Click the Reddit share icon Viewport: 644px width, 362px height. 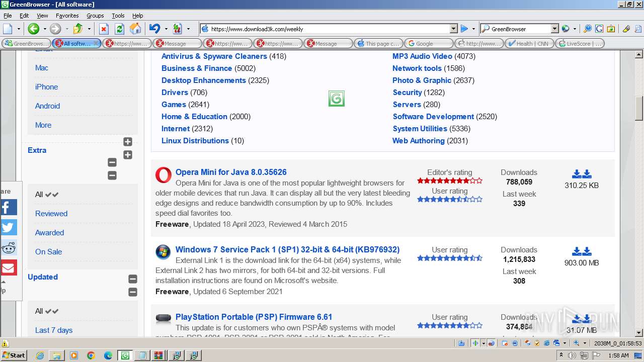point(9,247)
